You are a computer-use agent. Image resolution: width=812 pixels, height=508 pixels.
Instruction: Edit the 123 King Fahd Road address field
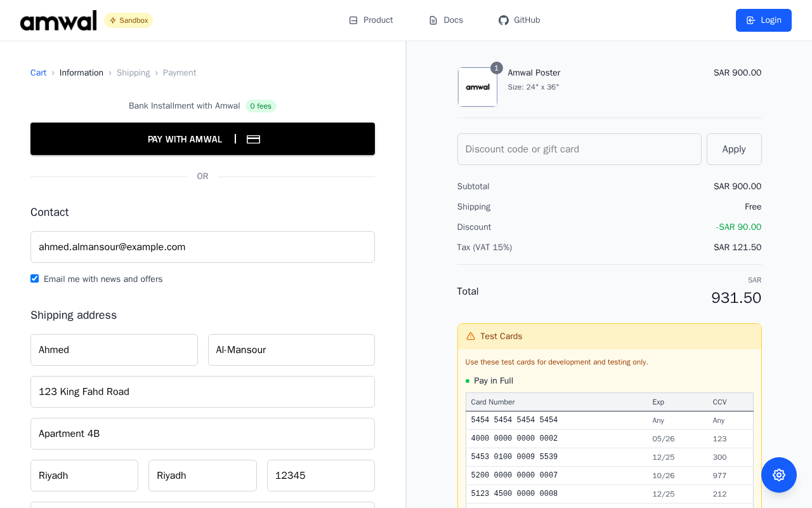tap(202, 392)
